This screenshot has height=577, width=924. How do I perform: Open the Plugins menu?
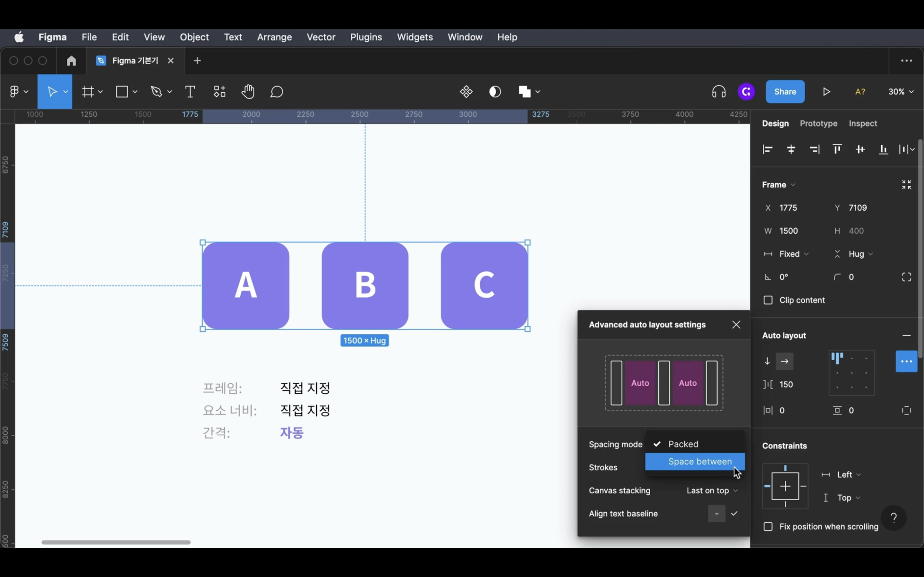click(x=366, y=37)
